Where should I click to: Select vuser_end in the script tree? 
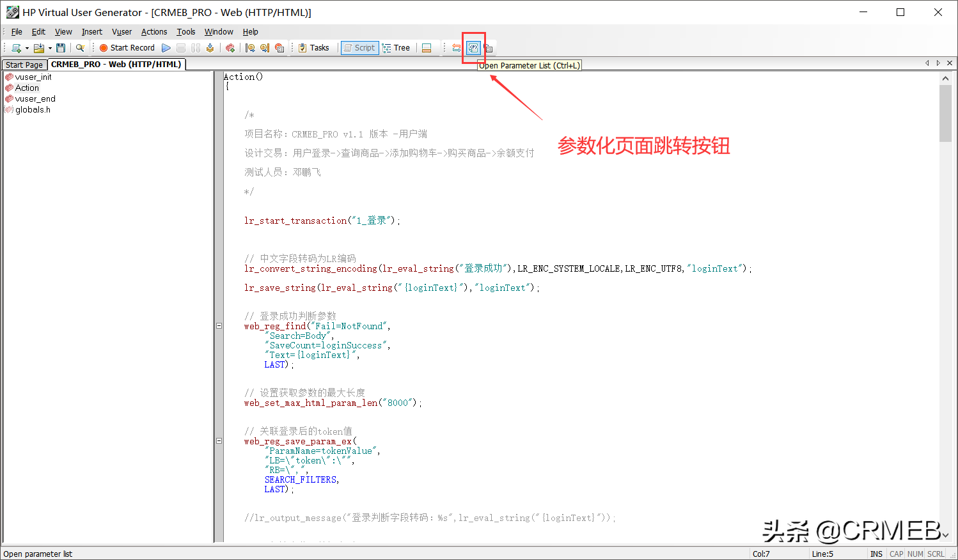35,98
